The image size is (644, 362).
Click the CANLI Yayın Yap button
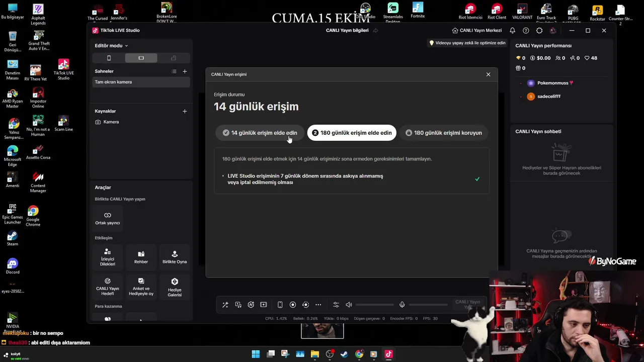(467, 305)
